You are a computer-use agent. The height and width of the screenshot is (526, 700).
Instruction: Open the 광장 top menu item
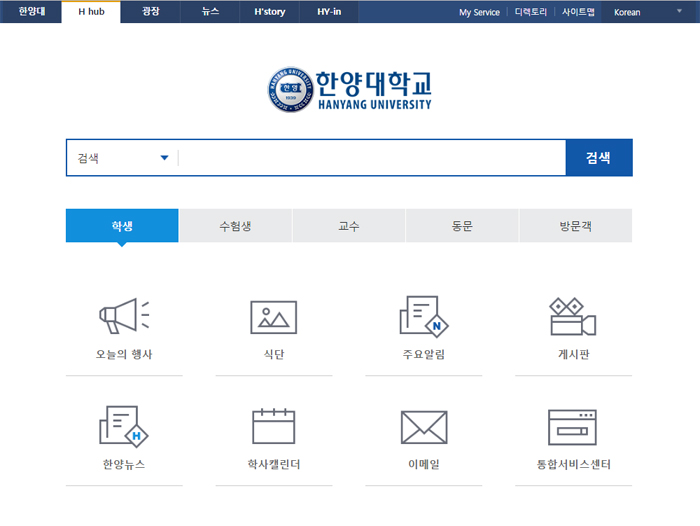tap(150, 12)
